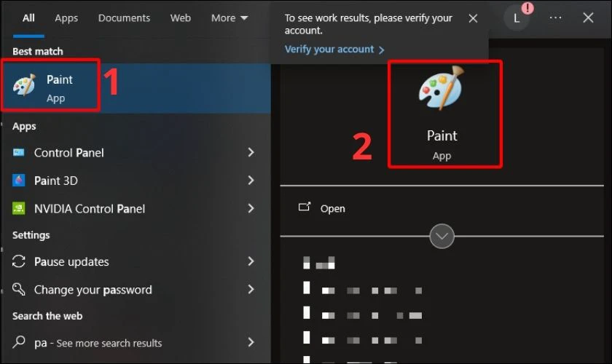
Task: Switch to the Web tab
Action: (x=180, y=18)
